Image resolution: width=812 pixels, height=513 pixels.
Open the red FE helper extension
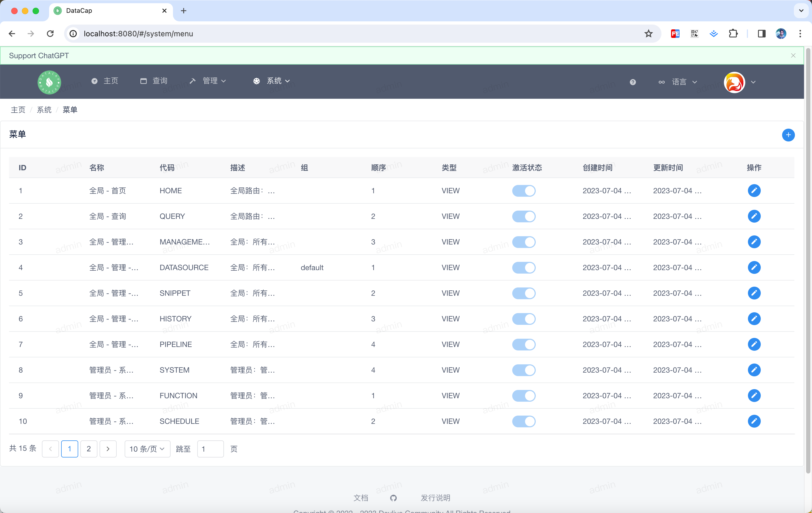[x=675, y=34]
